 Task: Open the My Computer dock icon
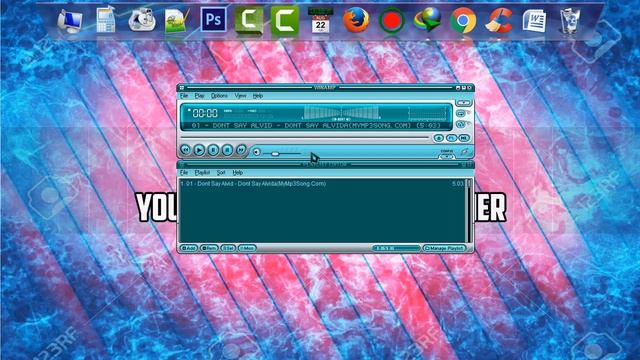tap(70, 21)
